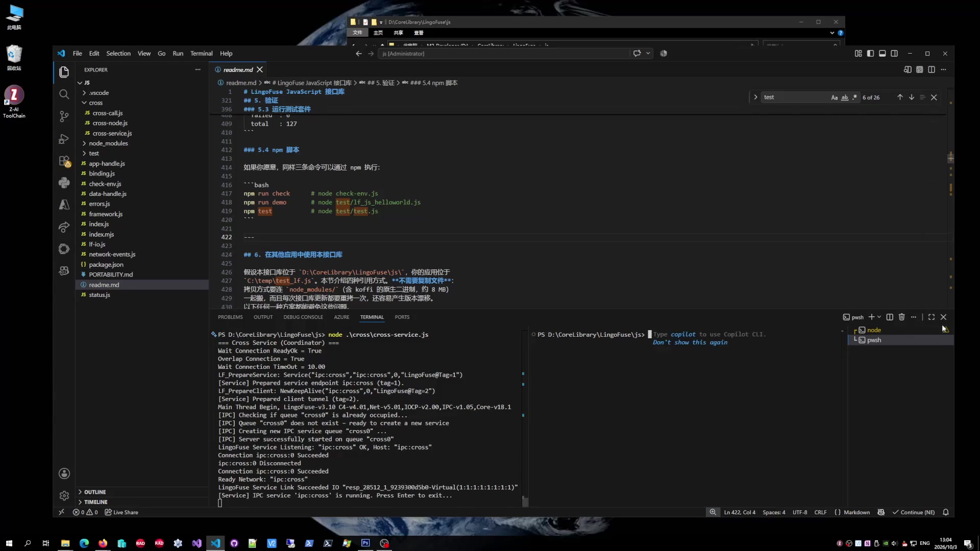Expand the .vscode folder
980x551 pixels.
tap(142, 93)
